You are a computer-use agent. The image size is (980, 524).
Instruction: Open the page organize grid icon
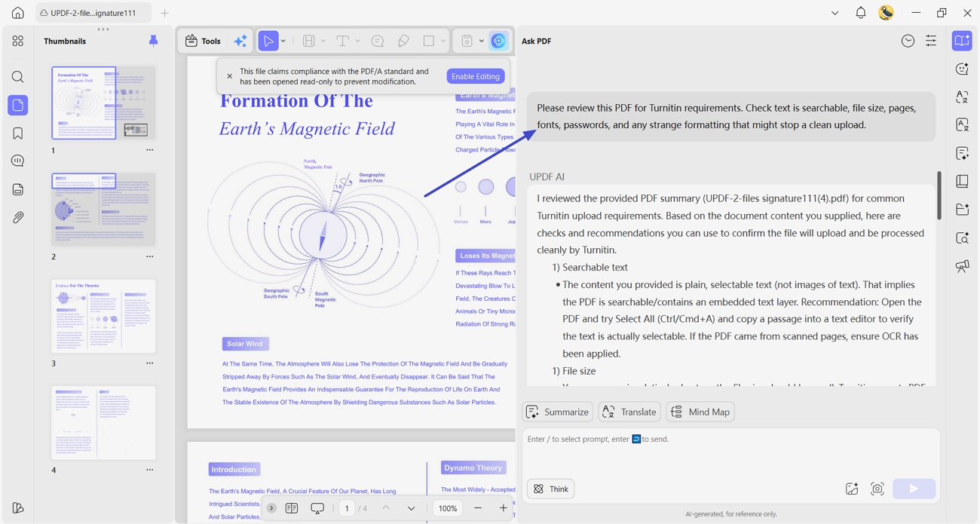pyautogui.click(x=18, y=41)
